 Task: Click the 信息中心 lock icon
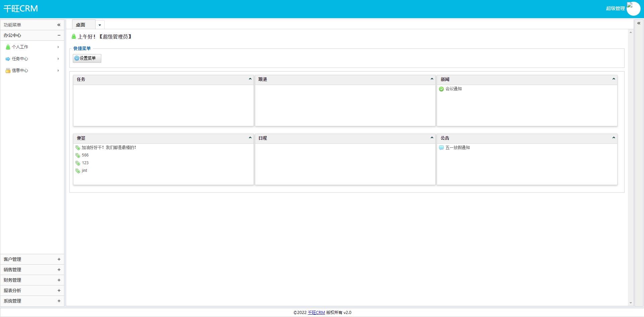point(8,71)
